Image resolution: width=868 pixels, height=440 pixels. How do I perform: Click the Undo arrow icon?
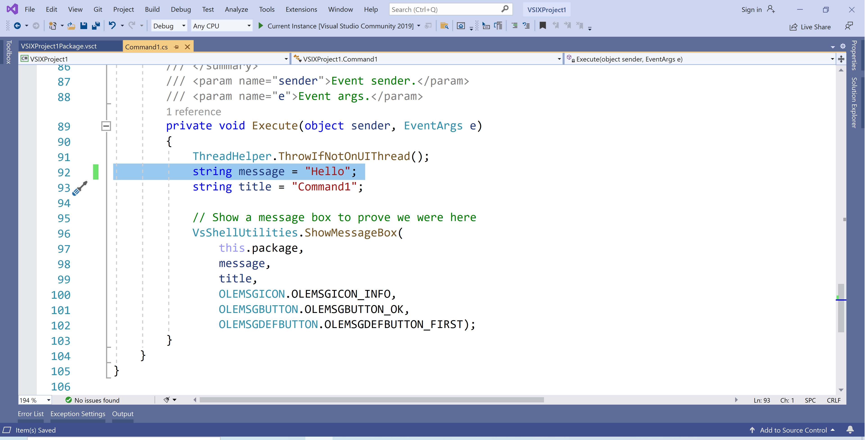(x=112, y=26)
